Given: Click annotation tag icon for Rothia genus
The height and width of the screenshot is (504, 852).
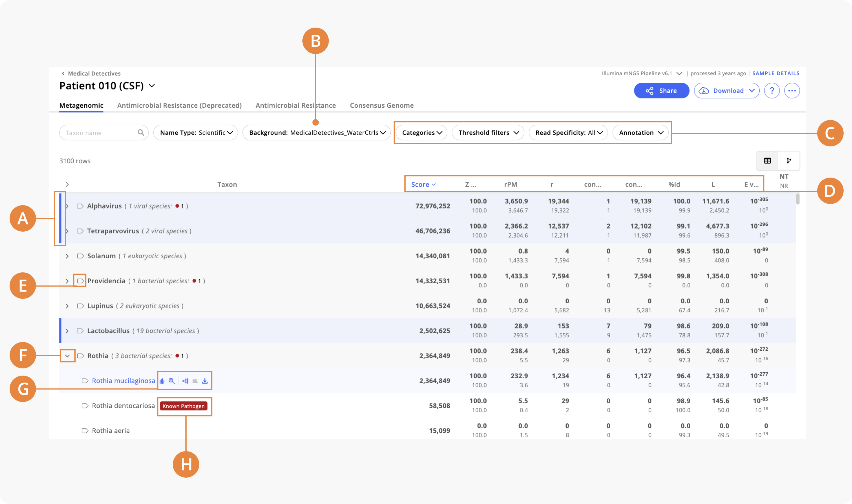Looking at the screenshot, I should pos(80,356).
